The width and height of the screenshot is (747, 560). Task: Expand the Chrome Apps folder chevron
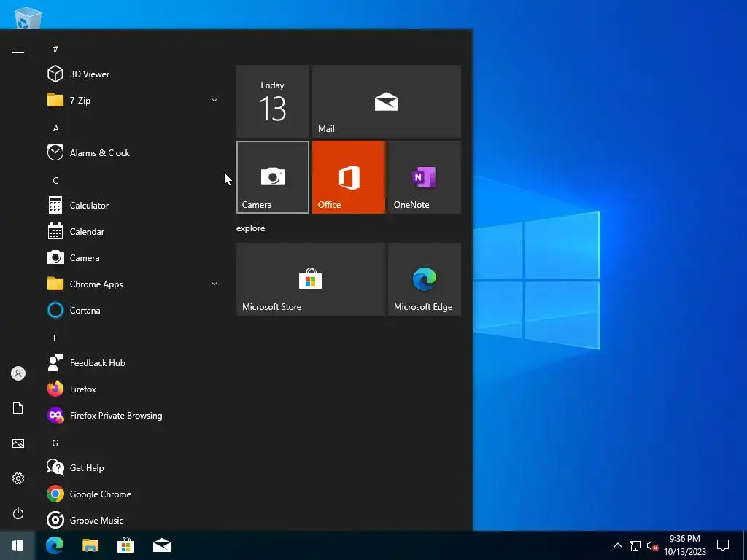214,284
